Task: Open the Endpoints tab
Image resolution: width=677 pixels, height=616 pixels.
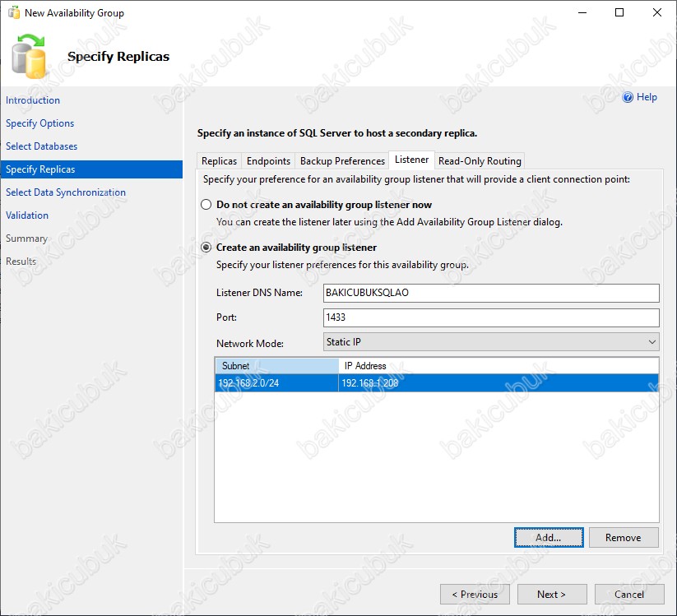Action: coord(268,161)
